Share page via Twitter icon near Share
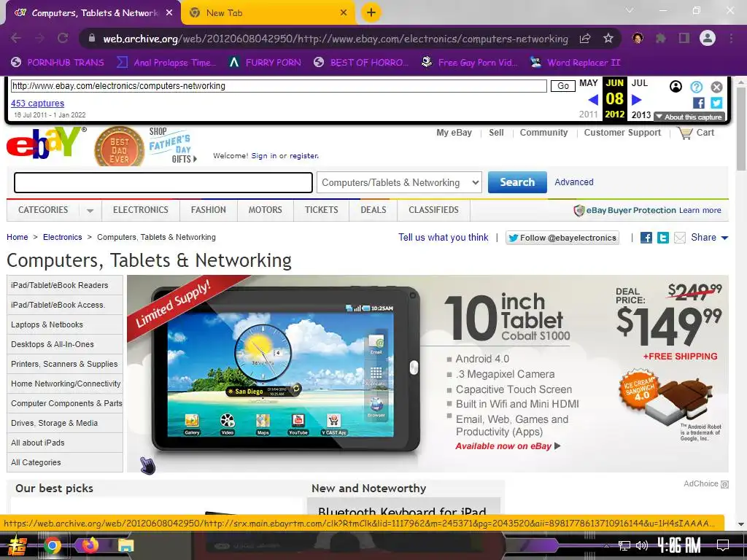Viewport: 747px width, 560px height. click(662, 238)
